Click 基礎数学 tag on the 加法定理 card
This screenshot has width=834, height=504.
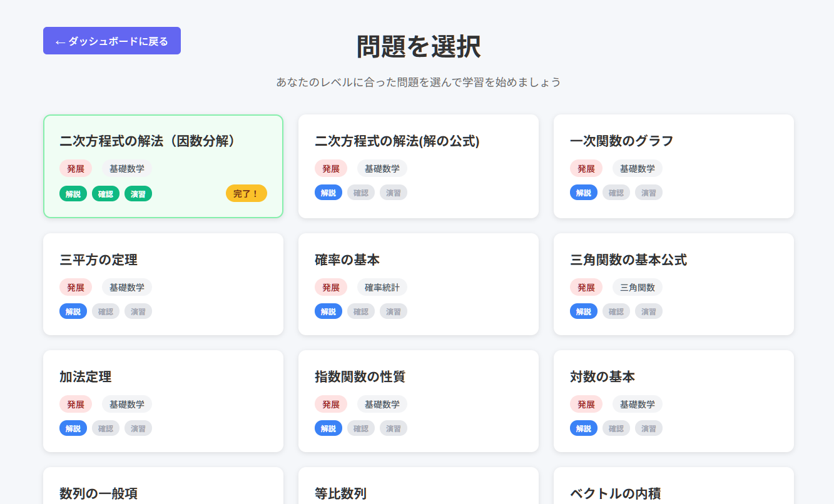pyautogui.click(x=127, y=405)
